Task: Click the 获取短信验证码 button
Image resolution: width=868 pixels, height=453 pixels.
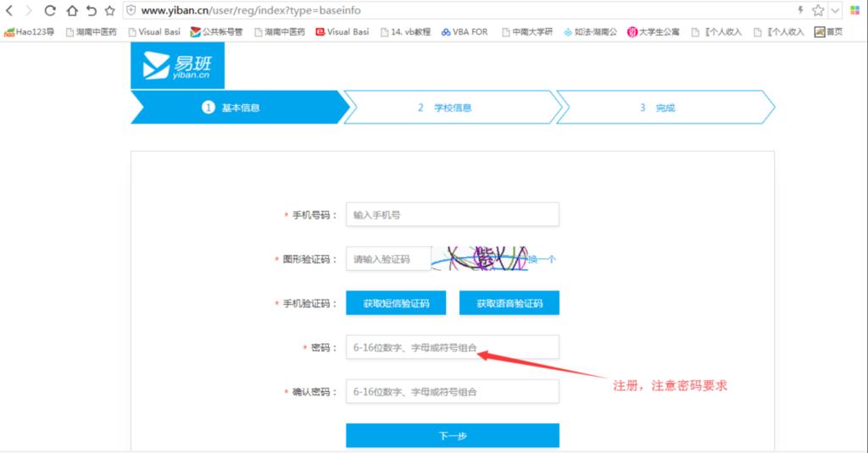Action: point(396,303)
